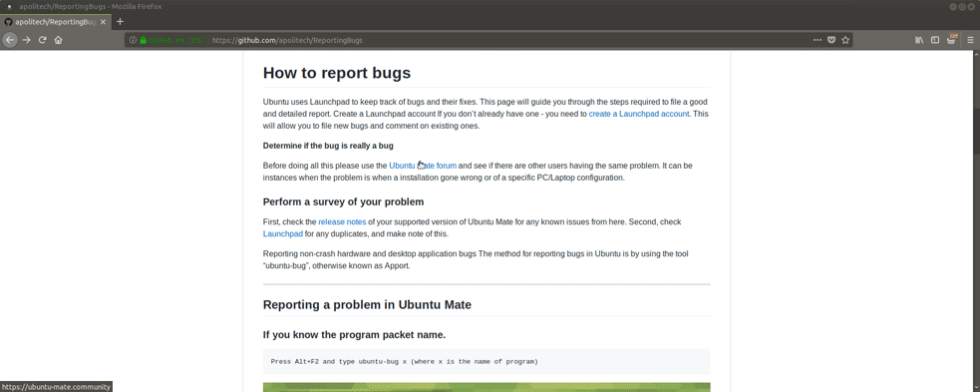This screenshot has width=980, height=392.
Task: Click the window title 'apolitech/ReportingBugs - Mozilla Firefox'
Action: coord(90,6)
